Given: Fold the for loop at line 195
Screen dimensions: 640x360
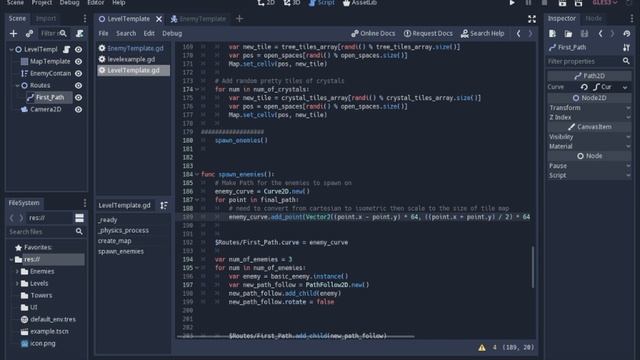Looking at the screenshot, I should [x=197, y=268].
